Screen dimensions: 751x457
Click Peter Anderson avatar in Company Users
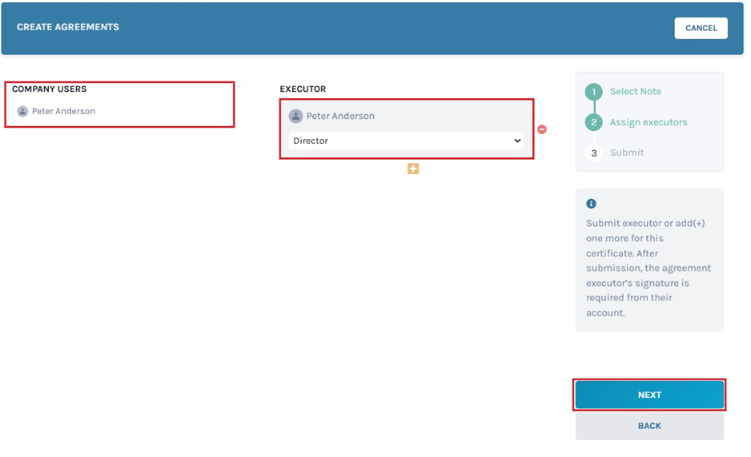click(23, 111)
